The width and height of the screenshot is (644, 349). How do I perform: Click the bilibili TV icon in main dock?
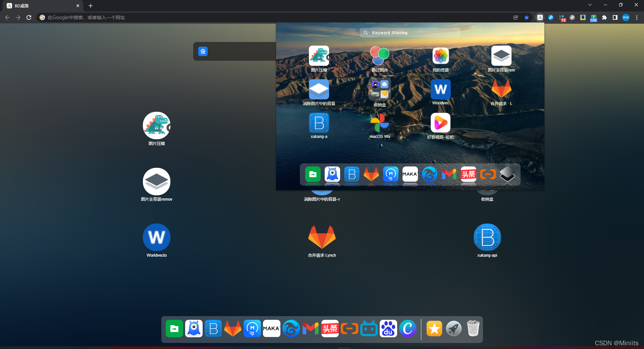pos(369,329)
